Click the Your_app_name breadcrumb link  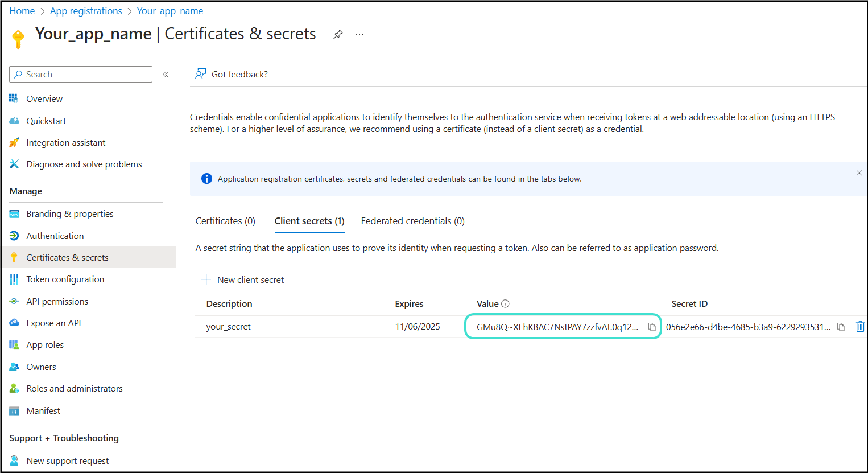pos(170,11)
